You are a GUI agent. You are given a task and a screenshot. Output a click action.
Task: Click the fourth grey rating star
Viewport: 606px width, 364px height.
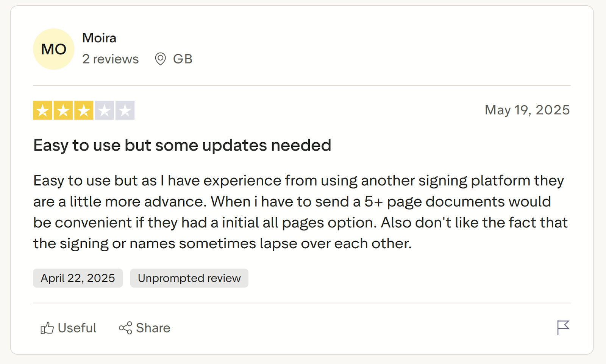click(x=104, y=110)
